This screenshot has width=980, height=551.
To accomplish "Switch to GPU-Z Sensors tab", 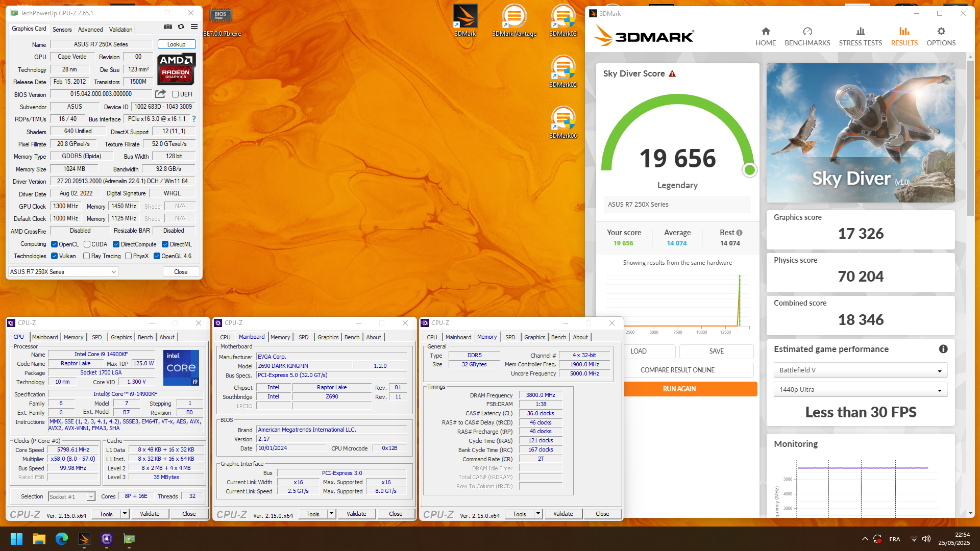I will tap(62, 30).
